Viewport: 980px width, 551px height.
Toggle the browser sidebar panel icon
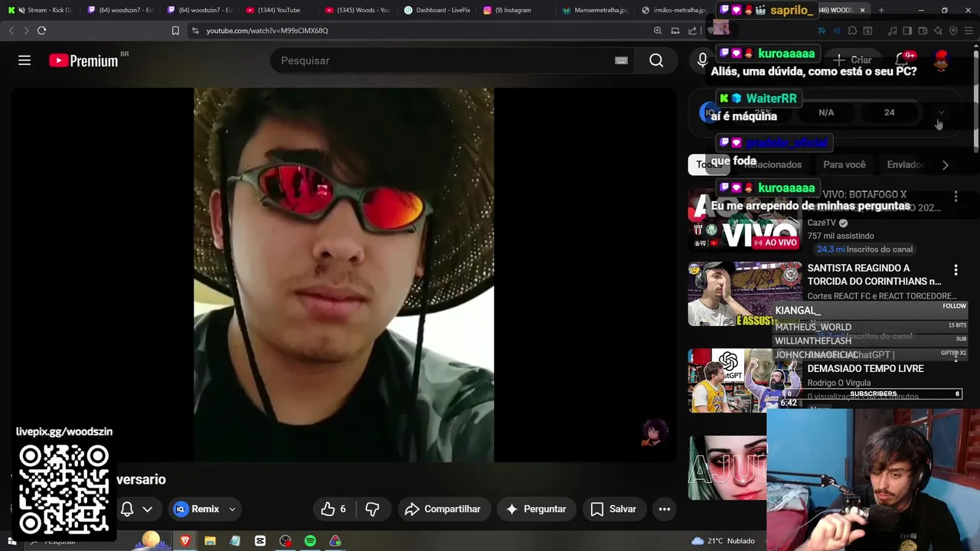pyautogui.click(x=907, y=31)
